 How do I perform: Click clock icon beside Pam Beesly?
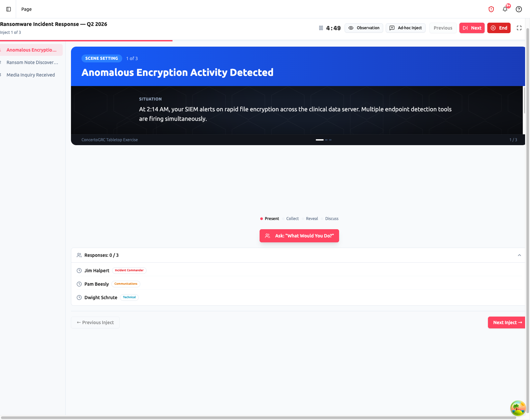[x=79, y=284]
